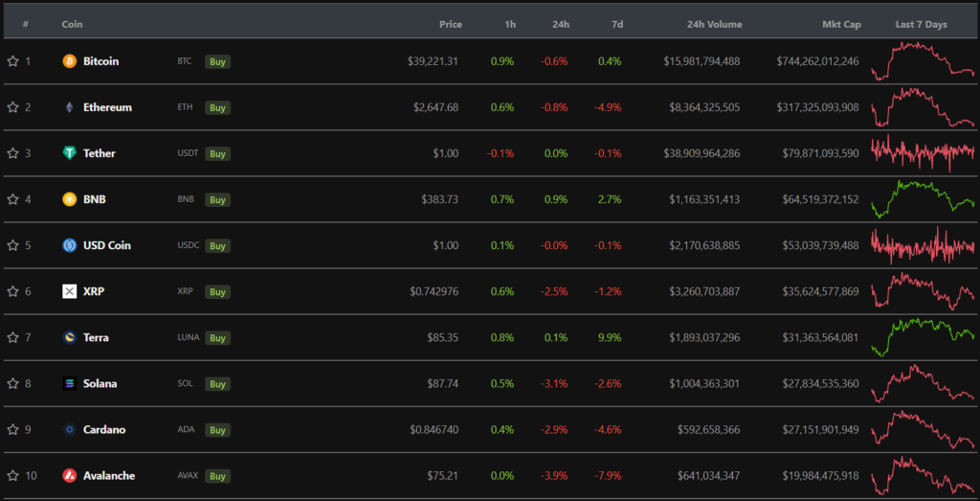980x501 pixels.
Task: Click the Avalanche red logo icon
Action: 69,475
